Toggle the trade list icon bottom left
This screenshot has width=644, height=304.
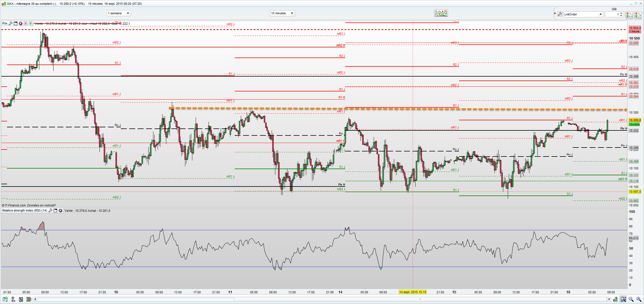click(x=21, y=299)
